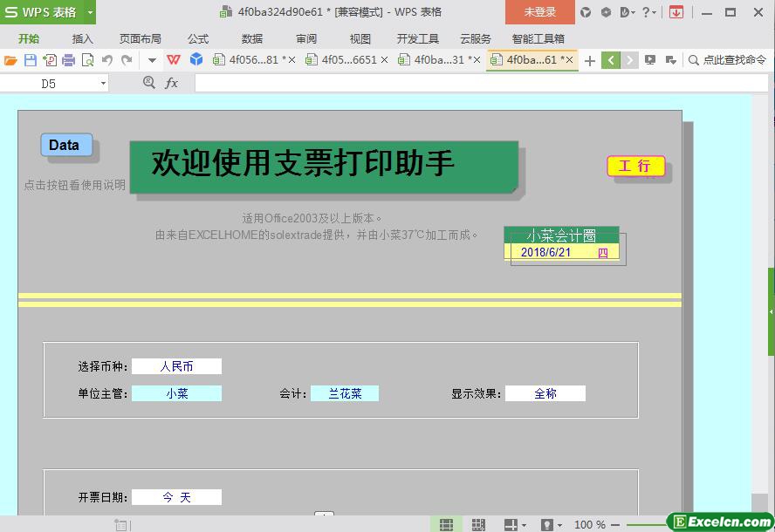Screen dimensions: 775x532
Task: Open the WPS 表格 application menu arrow
Action: 90,12
